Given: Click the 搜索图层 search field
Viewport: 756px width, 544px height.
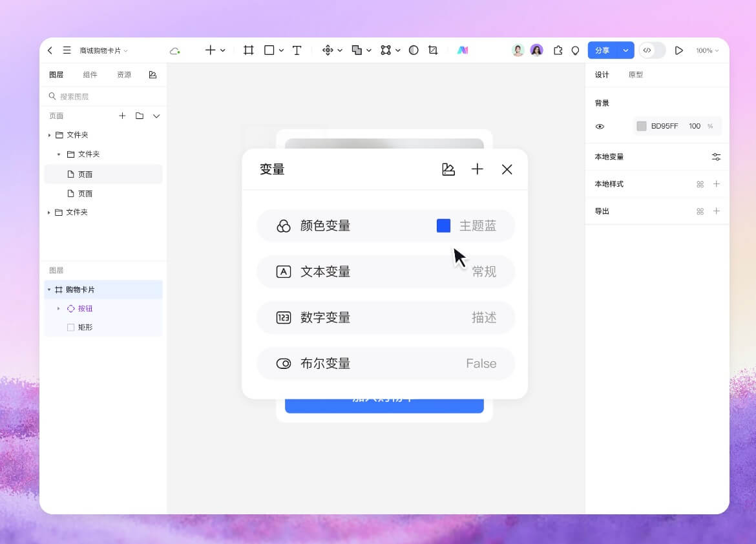Looking at the screenshot, I should coord(103,96).
